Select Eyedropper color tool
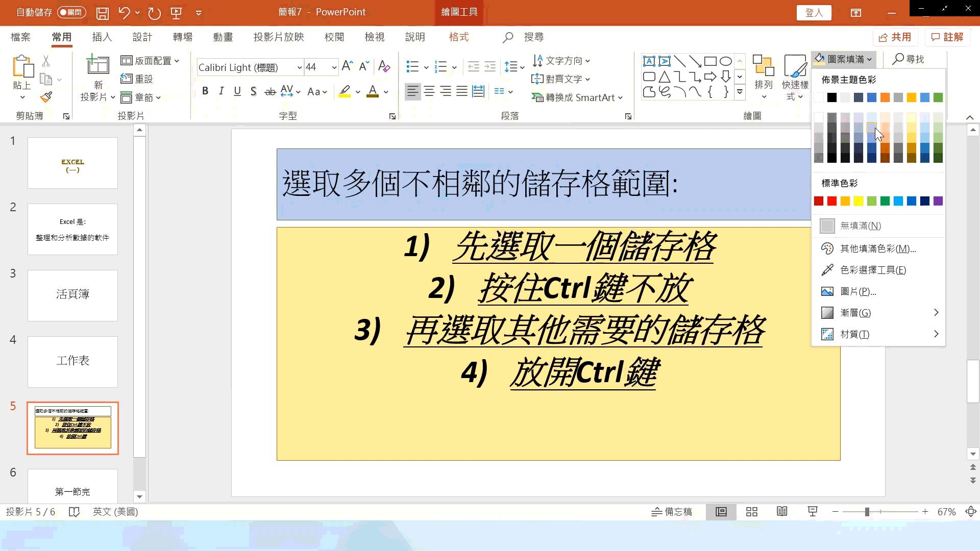Viewport: 980px width, 551px height. pos(878,270)
